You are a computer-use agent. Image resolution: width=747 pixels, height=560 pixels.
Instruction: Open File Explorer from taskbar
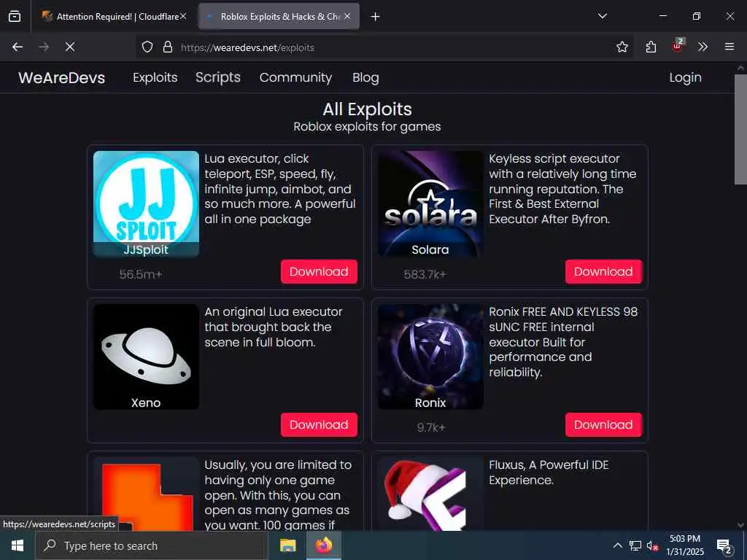click(287, 545)
